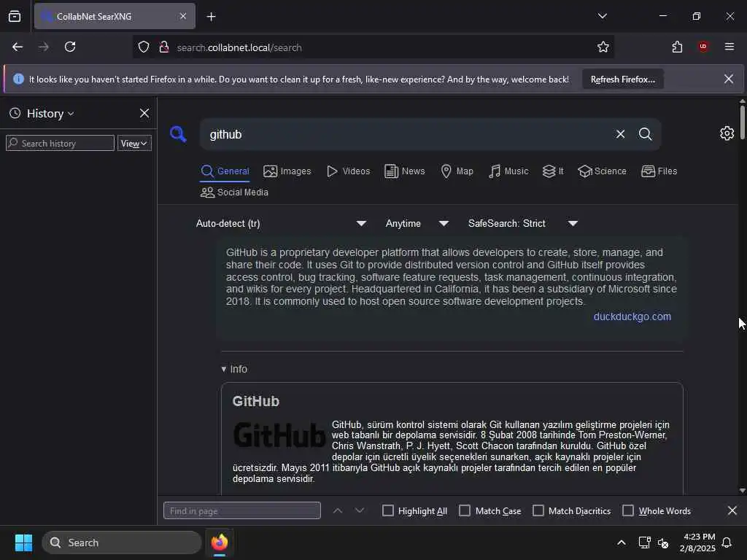Open tracking protection shield icon
Viewport: 747px width, 560px height.
pos(144,47)
